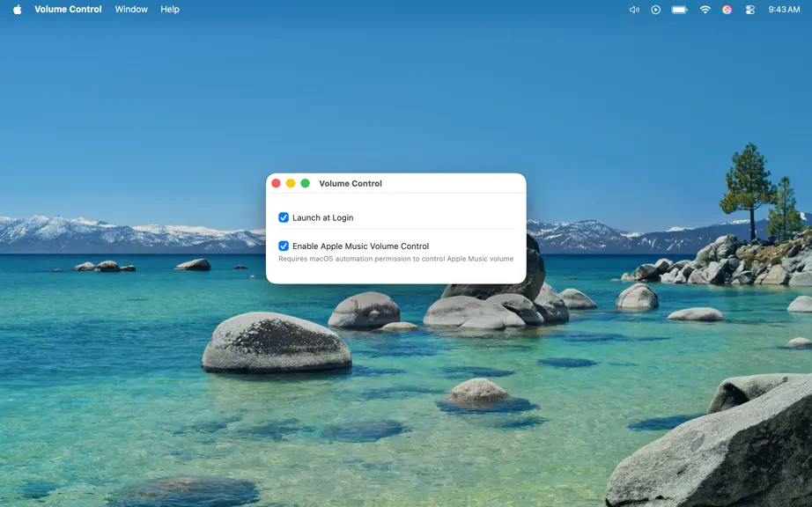This screenshot has width=812, height=507.
Task: Open the Apple menu
Action: (x=17, y=10)
